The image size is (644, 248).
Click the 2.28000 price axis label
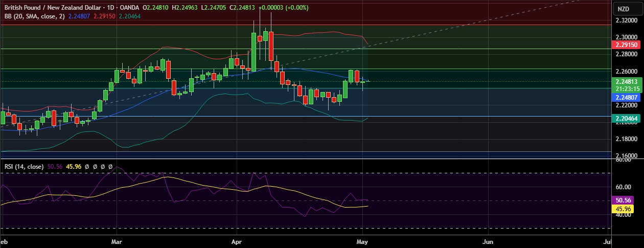click(x=626, y=54)
